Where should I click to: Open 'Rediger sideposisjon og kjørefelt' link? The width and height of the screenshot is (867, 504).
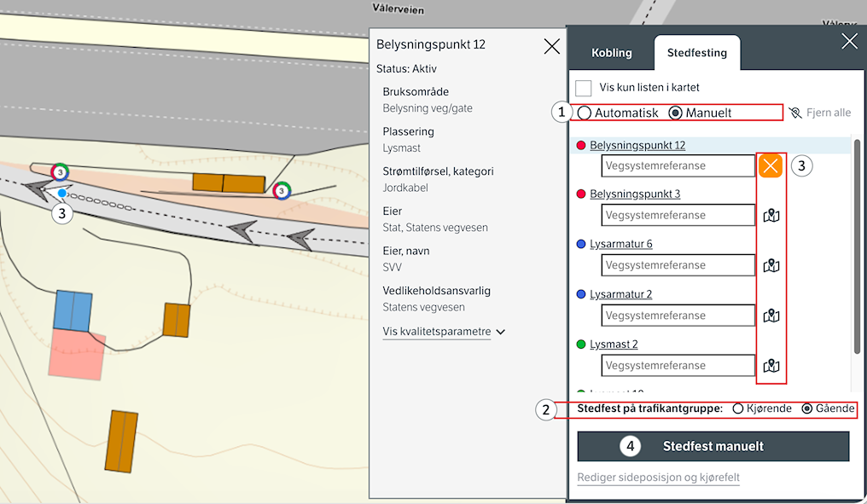click(x=658, y=478)
